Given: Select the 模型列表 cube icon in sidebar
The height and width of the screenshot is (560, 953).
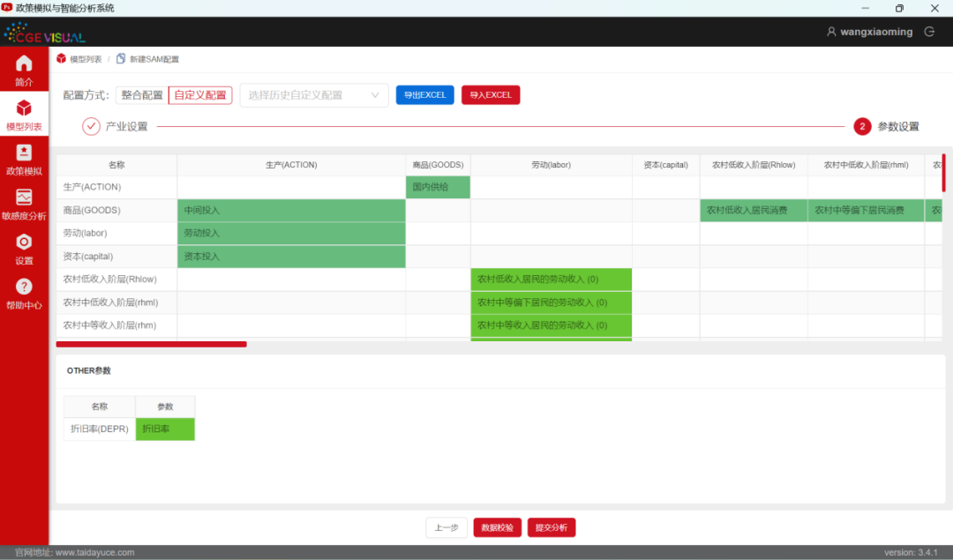Looking at the screenshot, I should 24,108.
